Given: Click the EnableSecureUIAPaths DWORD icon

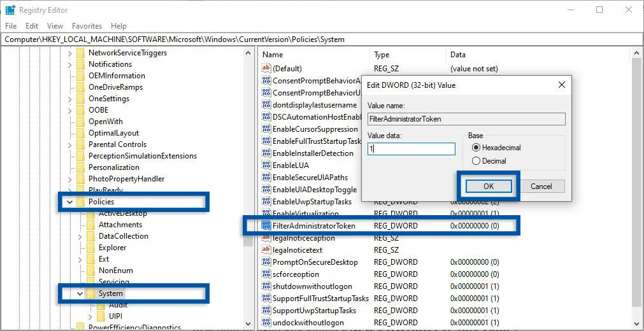Looking at the screenshot, I should 266,178.
